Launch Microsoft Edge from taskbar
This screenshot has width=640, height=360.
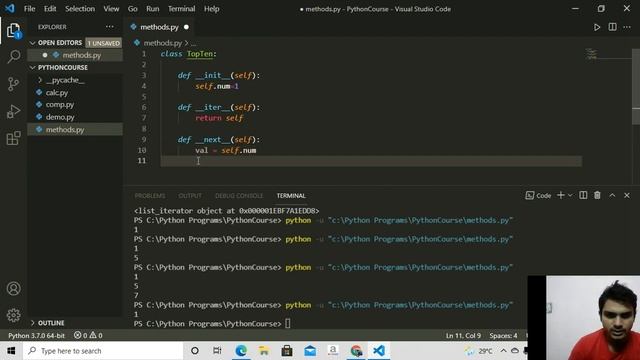[241, 351]
